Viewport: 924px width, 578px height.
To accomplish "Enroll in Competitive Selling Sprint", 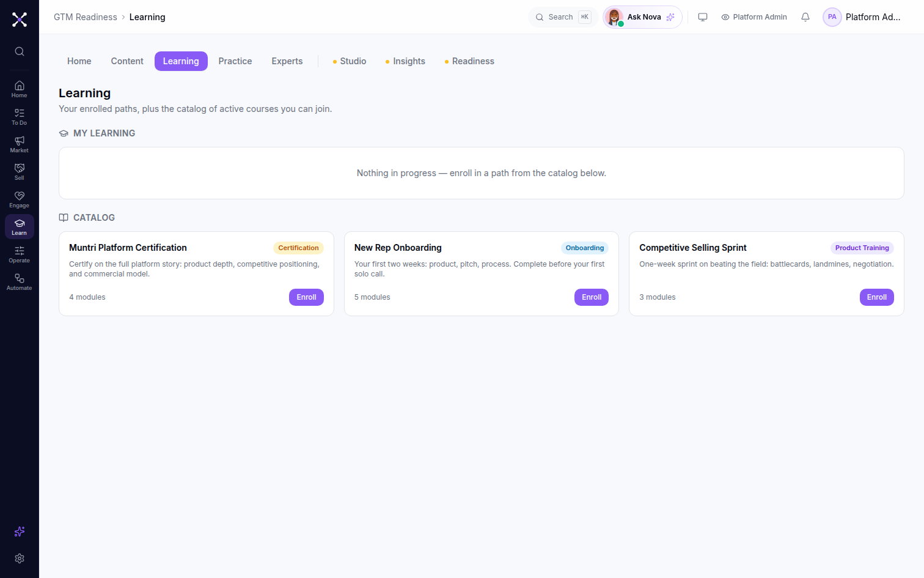I will [876, 297].
